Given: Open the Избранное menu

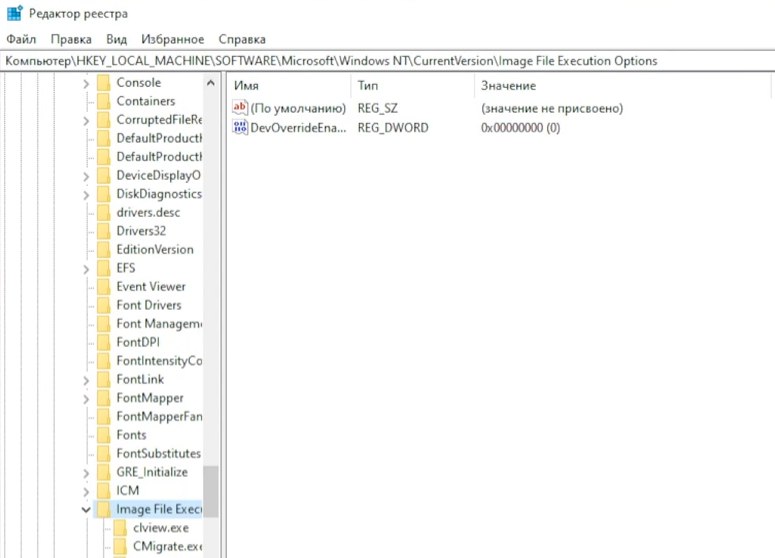Looking at the screenshot, I should coord(172,39).
